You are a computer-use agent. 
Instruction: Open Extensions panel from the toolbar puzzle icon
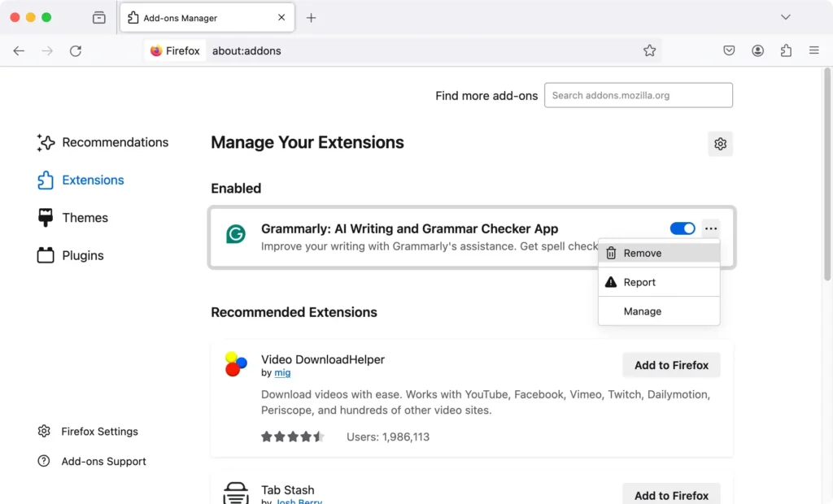click(x=786, y=50)
